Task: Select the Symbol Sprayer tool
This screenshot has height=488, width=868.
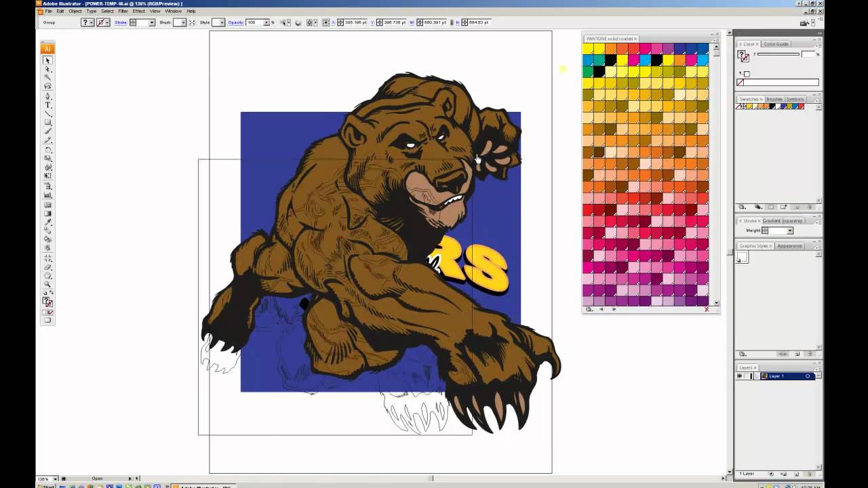Action: tap(47, 186)
